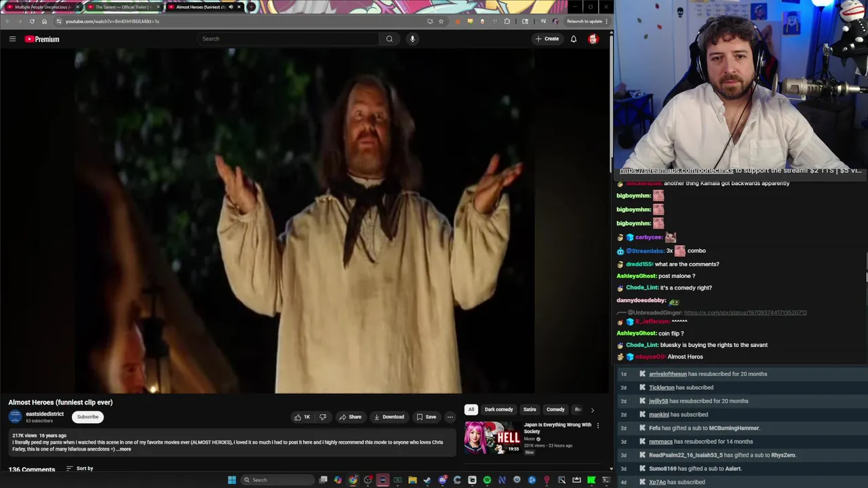
Task: Click the video player to pause
Action: tap(304, 222)
